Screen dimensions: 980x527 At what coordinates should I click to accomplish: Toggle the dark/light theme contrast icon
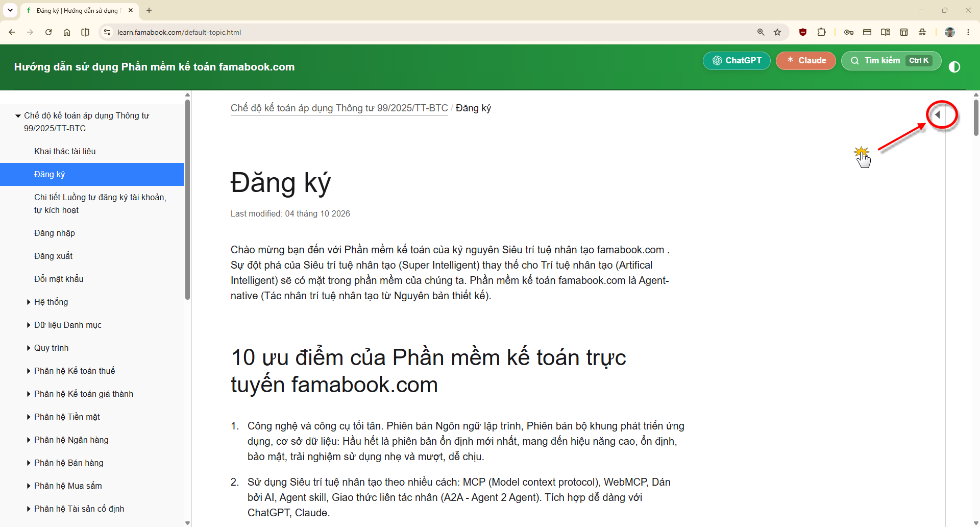[954, 67]
